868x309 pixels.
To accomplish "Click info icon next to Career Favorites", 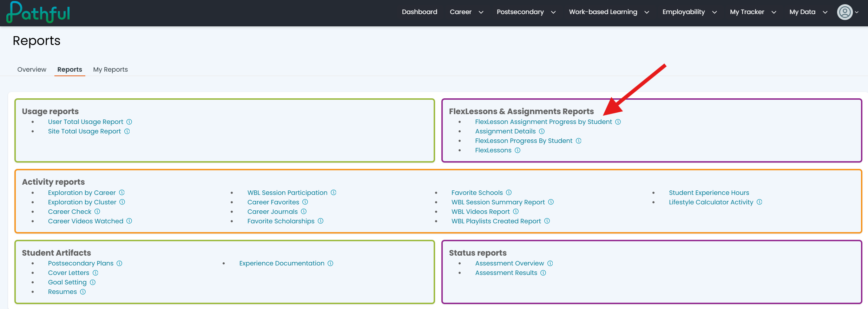I will (305, 202).
